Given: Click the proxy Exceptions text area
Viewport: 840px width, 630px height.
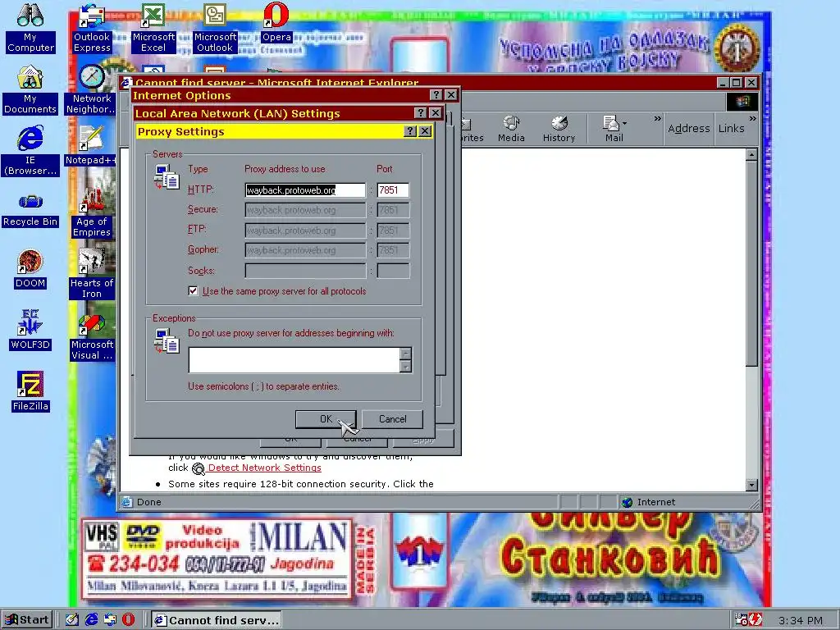Looking at the screenshot, I should click(294, 359).
